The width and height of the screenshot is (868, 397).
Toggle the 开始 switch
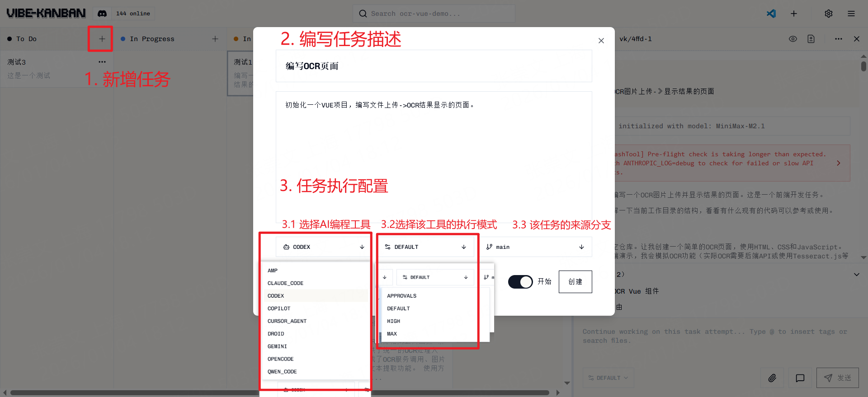[520, 282]
